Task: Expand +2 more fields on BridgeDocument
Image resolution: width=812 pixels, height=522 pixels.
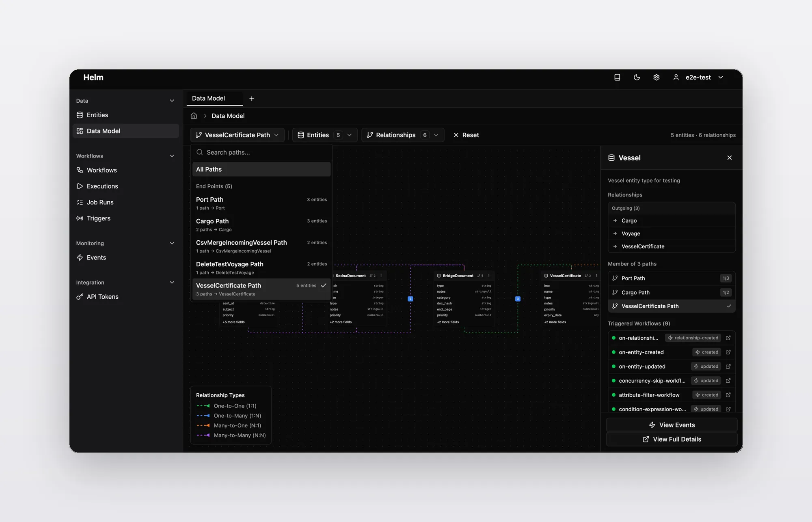Action: (448, 322)
